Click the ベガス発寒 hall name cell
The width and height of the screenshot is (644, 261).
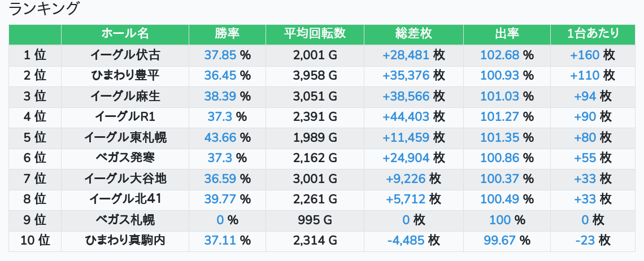coord(125,158)
